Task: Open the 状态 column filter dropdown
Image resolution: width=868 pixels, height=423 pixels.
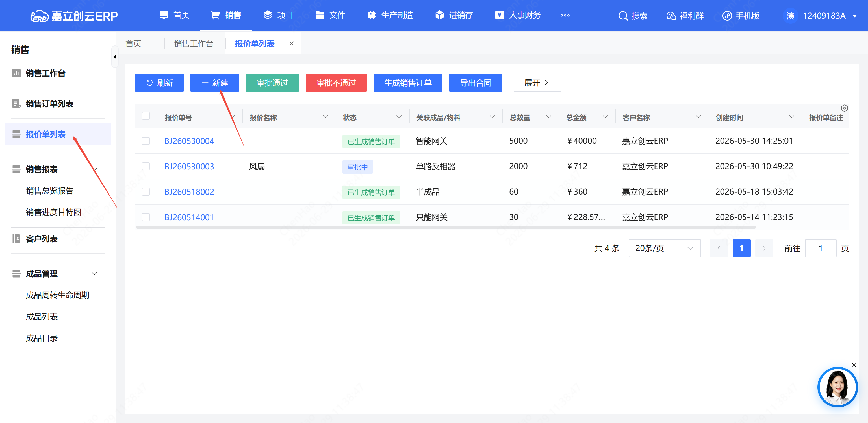Action: coord(399,117)
